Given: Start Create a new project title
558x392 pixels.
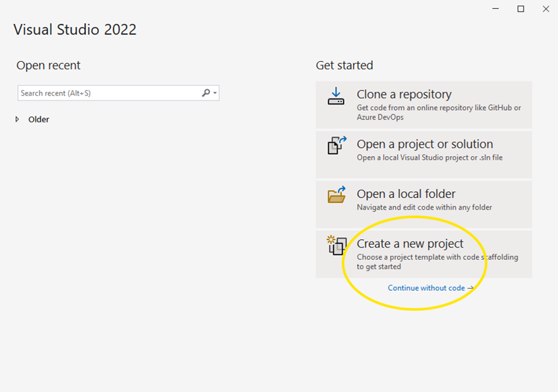Looking at the screenshot, I should (x=410, y=243).
